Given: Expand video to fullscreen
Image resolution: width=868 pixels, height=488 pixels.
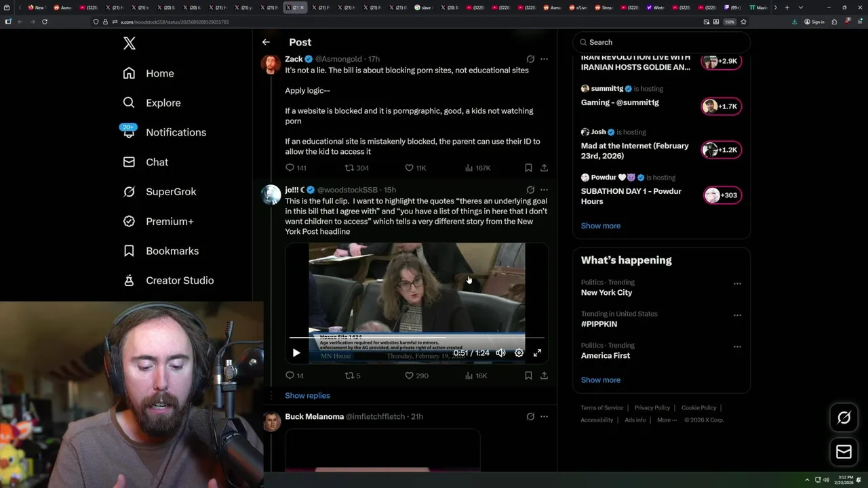Looking at the screenshot, I should click(537, 353).
